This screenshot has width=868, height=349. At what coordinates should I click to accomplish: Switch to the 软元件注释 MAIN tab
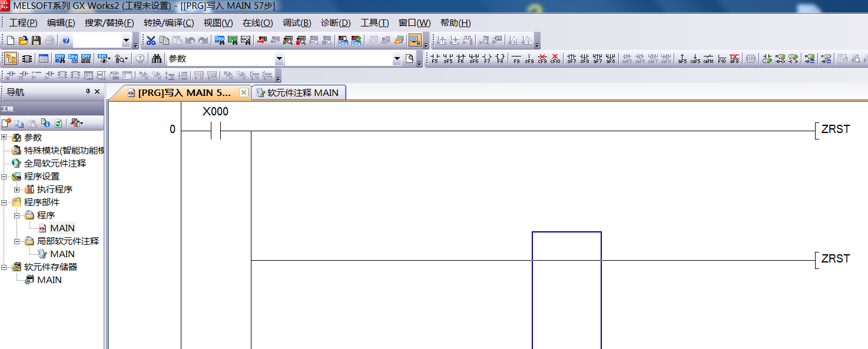click(298, 93)
